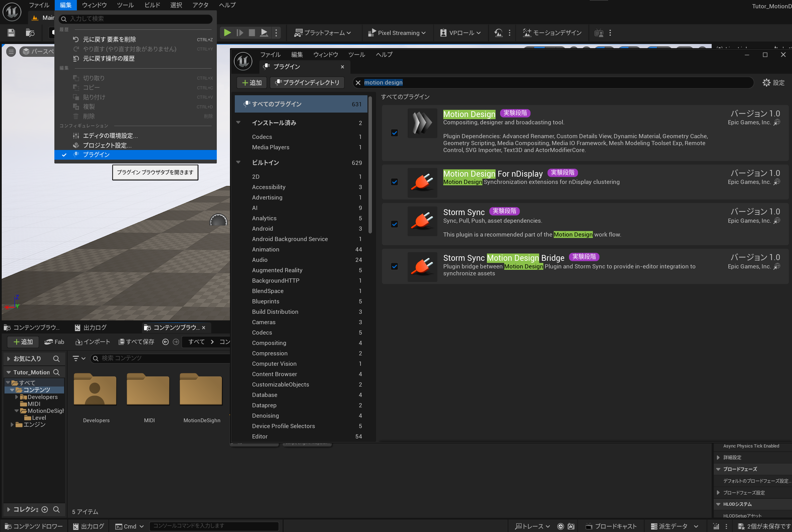
Task: Clear the plugin search with the X icon
Action: pos(358,83)
